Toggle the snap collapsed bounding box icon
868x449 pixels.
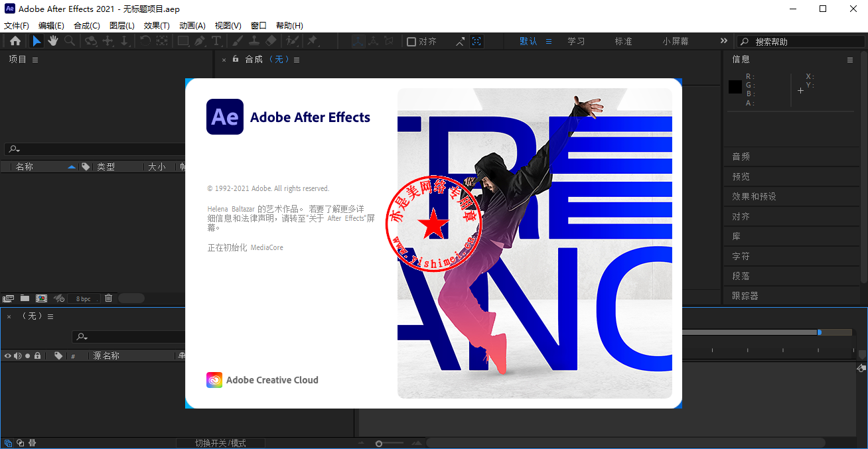click(476, 41)
